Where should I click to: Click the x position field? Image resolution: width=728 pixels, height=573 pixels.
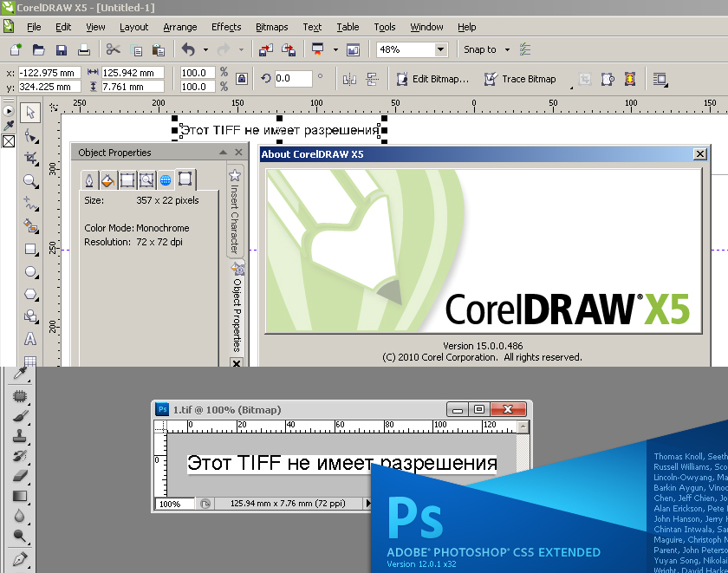(49, 73)
